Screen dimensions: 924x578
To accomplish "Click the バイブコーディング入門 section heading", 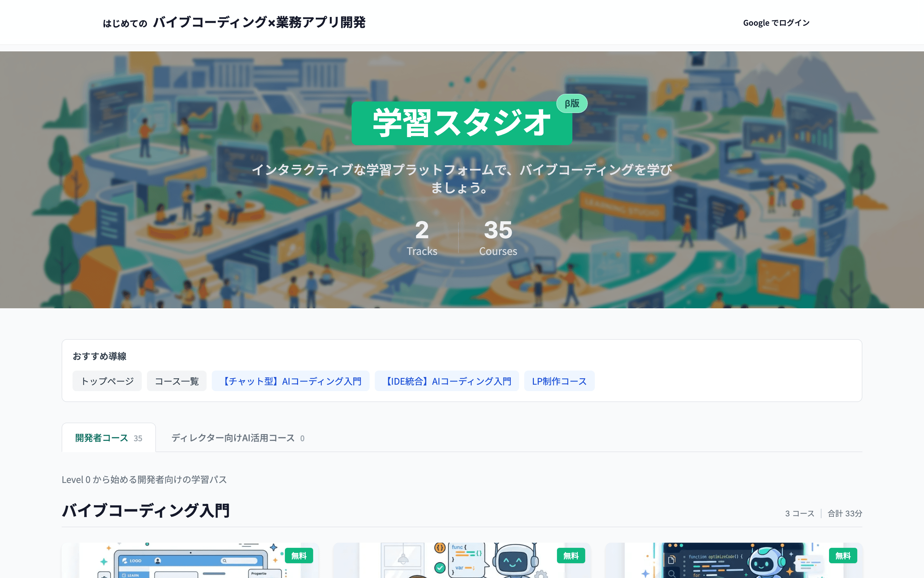I will click(146, 510).
